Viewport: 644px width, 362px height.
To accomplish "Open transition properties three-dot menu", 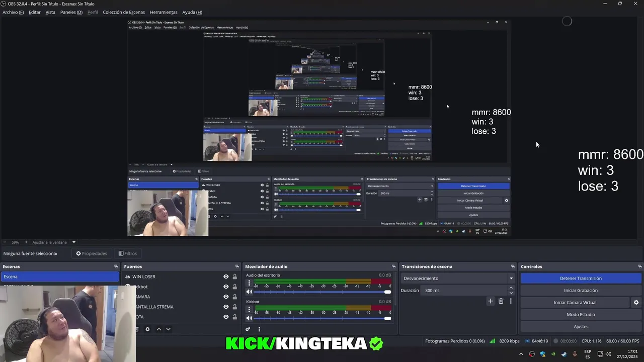I will point(511,301).
